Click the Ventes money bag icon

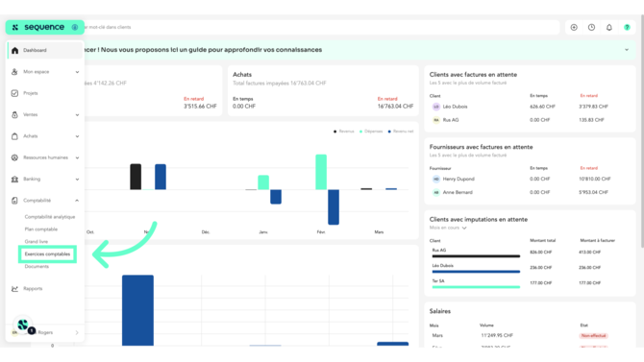click(x=14, y=115)
